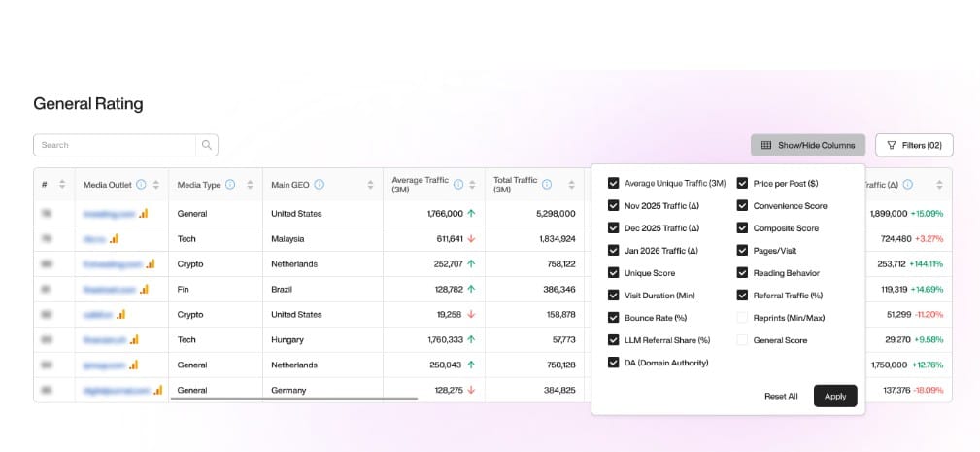Click bar chart icon in the Malaysia row
Screen dimensions: 980x452
114,238
